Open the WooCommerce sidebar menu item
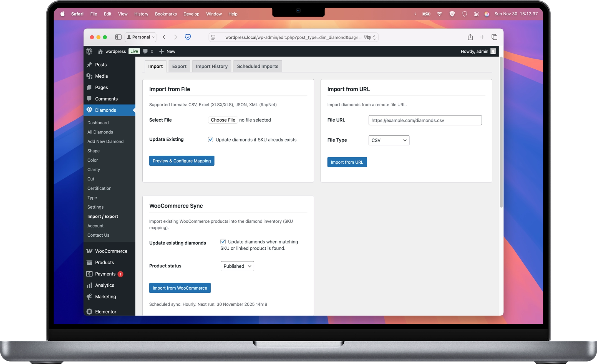597x364 pixels. [x=111, y=251]
